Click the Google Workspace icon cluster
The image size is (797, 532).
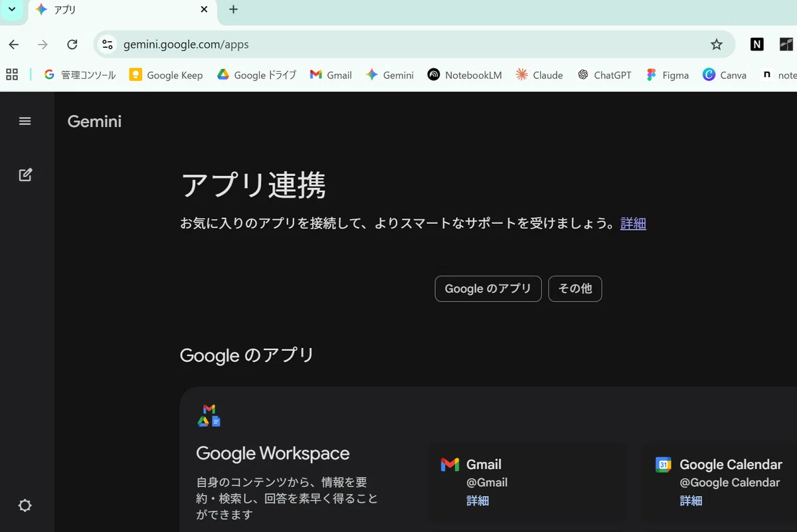coord(209,415)
